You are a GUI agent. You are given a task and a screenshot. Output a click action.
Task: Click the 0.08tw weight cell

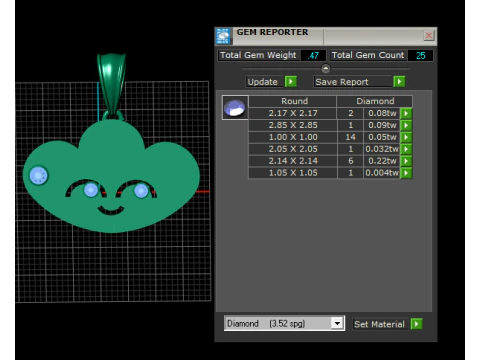tap(382, 113)
